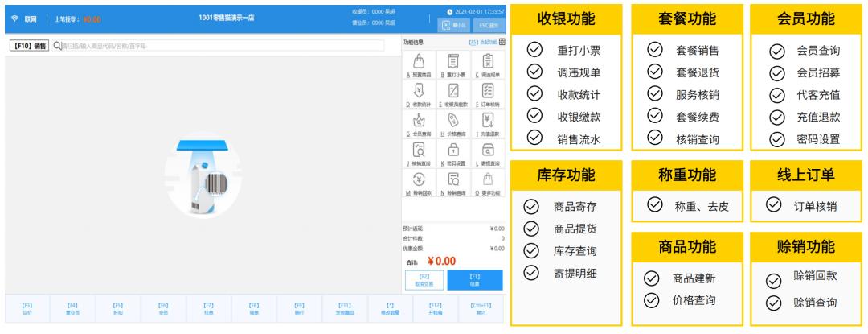Click the 线上订单 yellow header

(805, 175)
